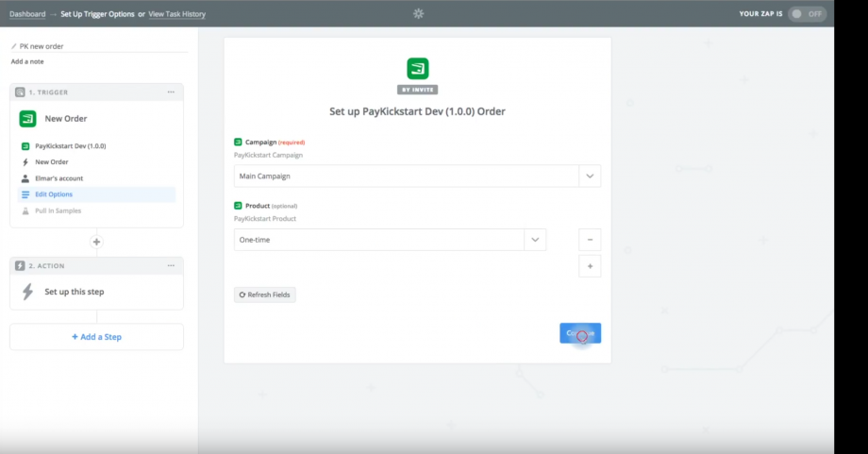868x454 pixels.
Task: Open the Action step options menu (three dots)
Action: coord(171,266)
